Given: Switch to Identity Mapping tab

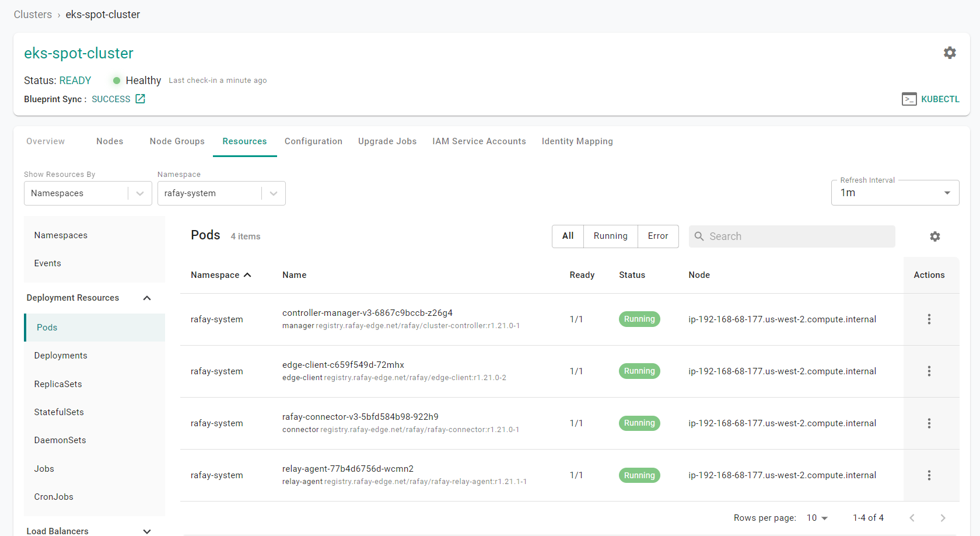Looking at the screenshot, I should click(x=577, y=141).
